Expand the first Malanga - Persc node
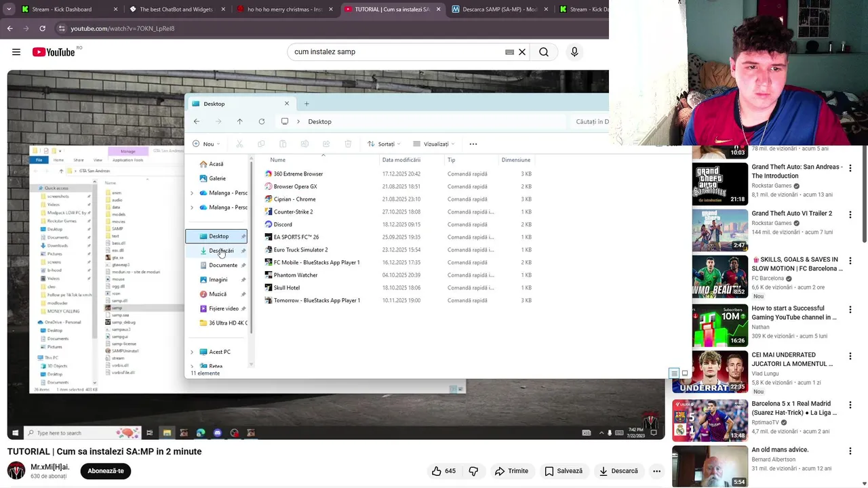The width and height of the screenshot is (868, 488). pos(192,193)
